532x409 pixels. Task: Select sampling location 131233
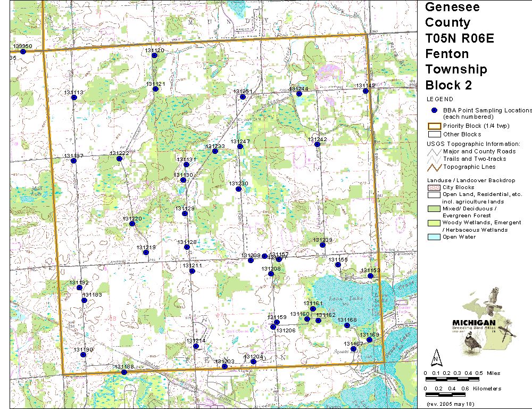[215, 151]
